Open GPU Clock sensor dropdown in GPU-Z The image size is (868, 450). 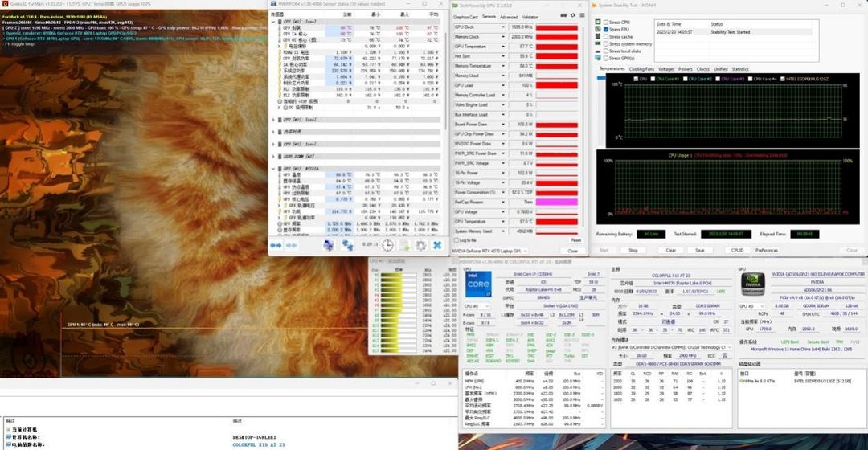pyautogui.click(x=503, y=27)
